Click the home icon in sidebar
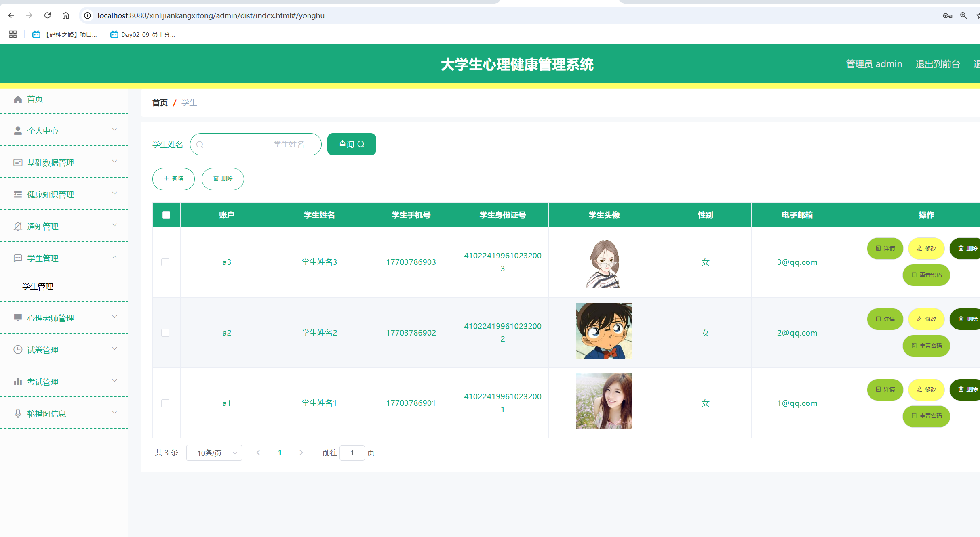Image resolution: width=980 pixels, height=537 pixels. click(x=18, y=99)
